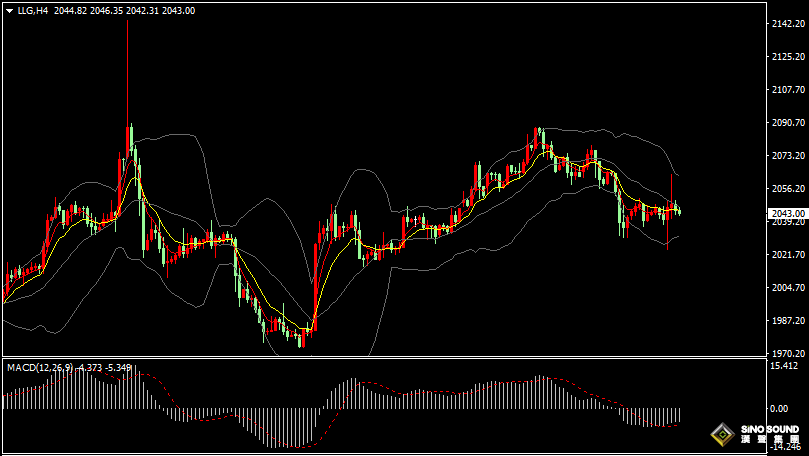Screen dimensions: 809x456
Task: Click the 2004.20 price scale level
Action: click(x=788, y=288)
